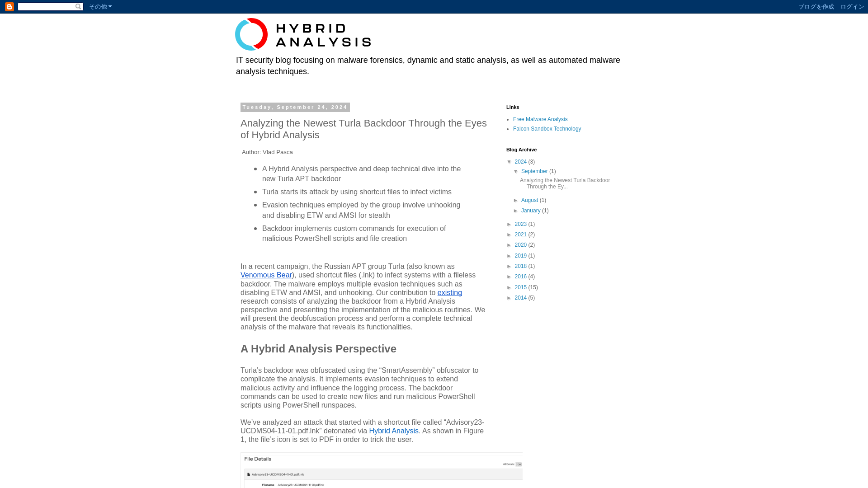868x488 pixels.
Task: Expand the 2020 blog archive entry
Action: pyautogui.click(x=510, y=245)
